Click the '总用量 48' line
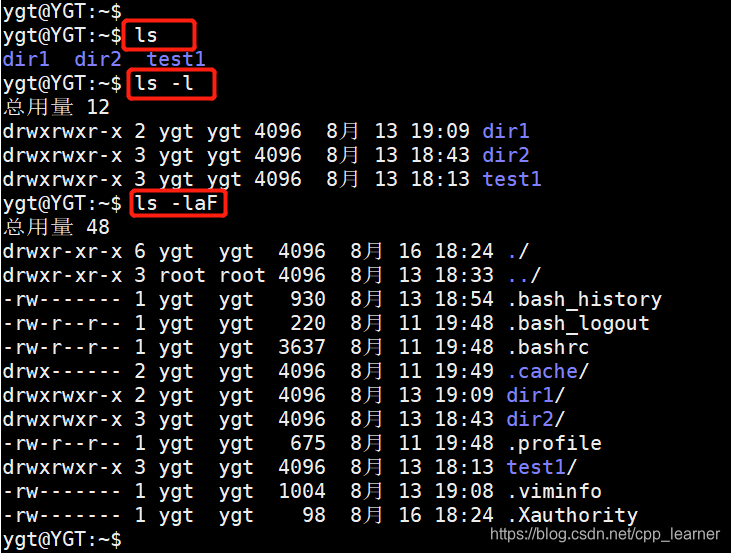Viewport: 731px width, 553px height. tap(56, 227)
